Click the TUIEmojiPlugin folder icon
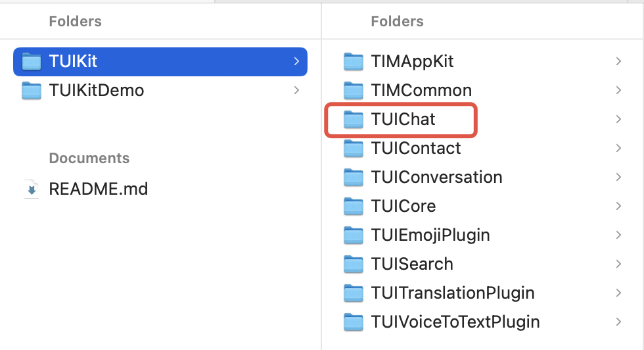The image size is (644, 350). (354, 235)
